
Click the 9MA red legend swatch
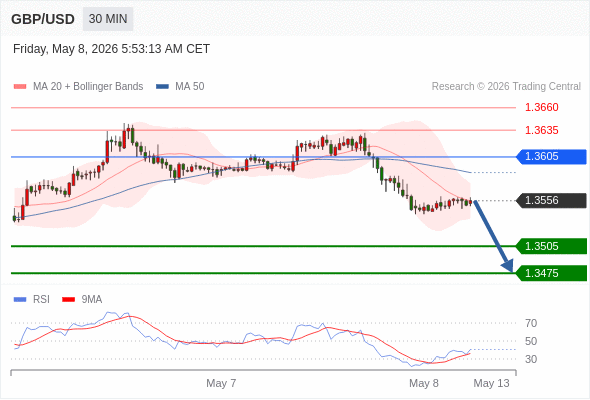(68, 300)
